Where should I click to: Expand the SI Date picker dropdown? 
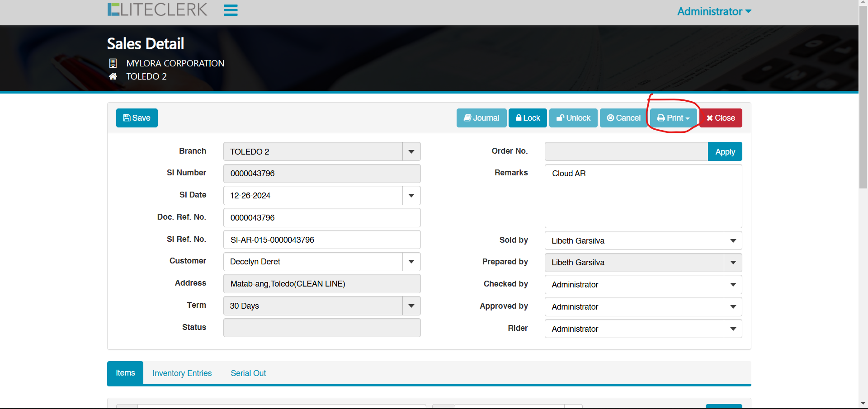pos(411,196)
